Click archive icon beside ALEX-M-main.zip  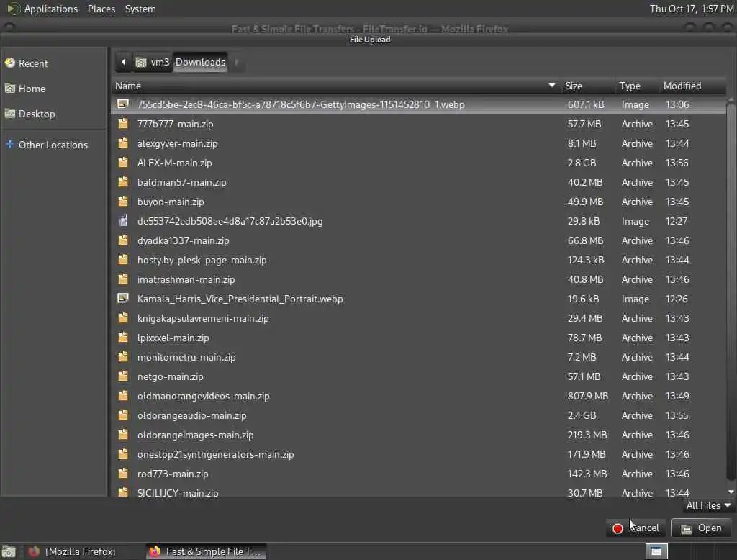[122, 163]
